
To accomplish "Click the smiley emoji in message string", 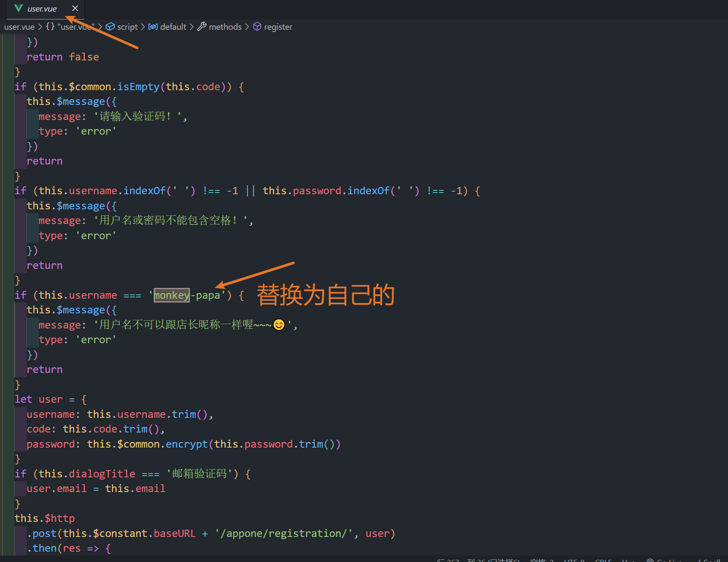I will point(279,325).
